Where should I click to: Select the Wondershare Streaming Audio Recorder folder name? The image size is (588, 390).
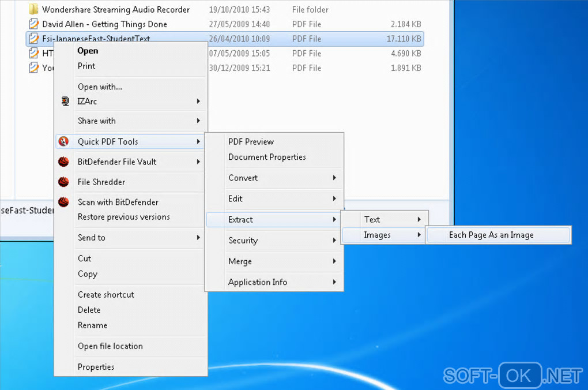coord(116,9)
